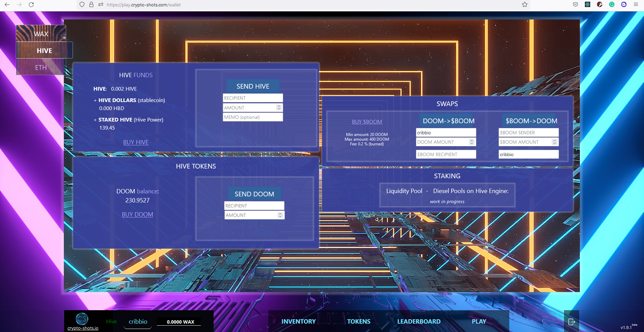Viewport: 644px width, 332px height.
Task: Click the logout icon at bottom right
Action: coord(571,322)
